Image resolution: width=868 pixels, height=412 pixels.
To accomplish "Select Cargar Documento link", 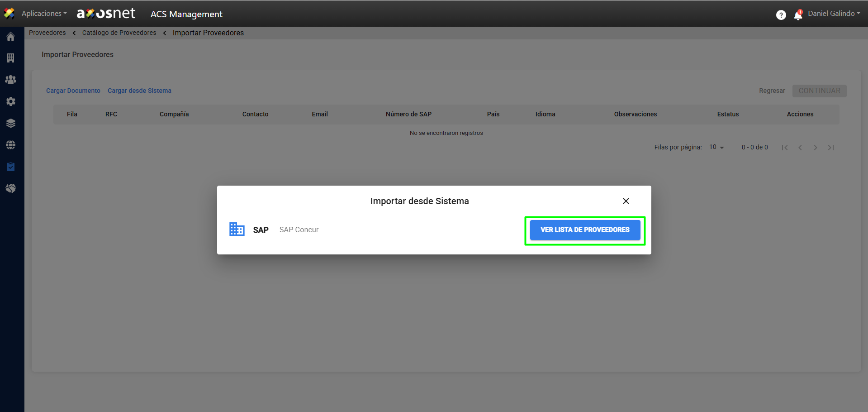I will tap(73, 91).
